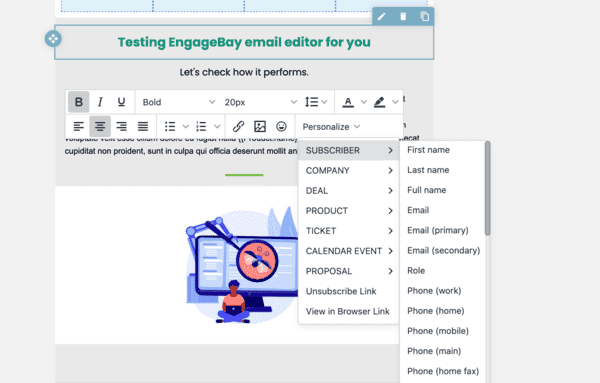
Task: Toggle underline formatting
Action: [x=121, y=102]
